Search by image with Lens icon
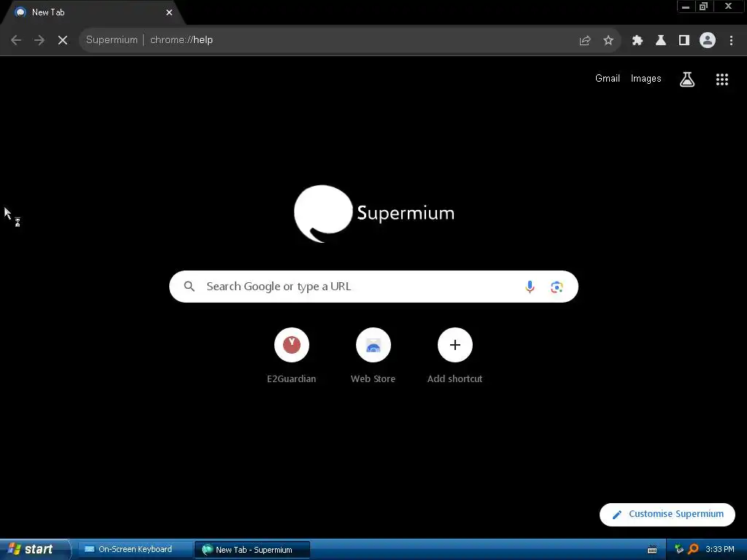Screen dimensions: 747x560 (x=557, y=287)
